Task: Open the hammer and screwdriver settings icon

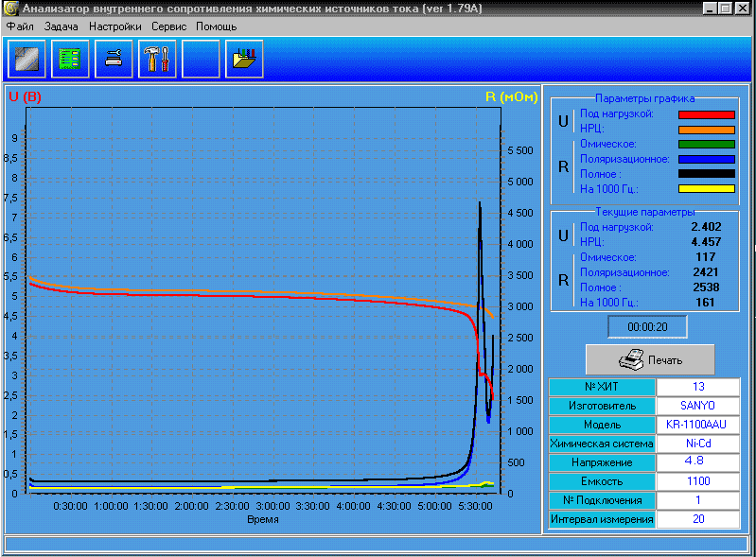Action: 157,59
